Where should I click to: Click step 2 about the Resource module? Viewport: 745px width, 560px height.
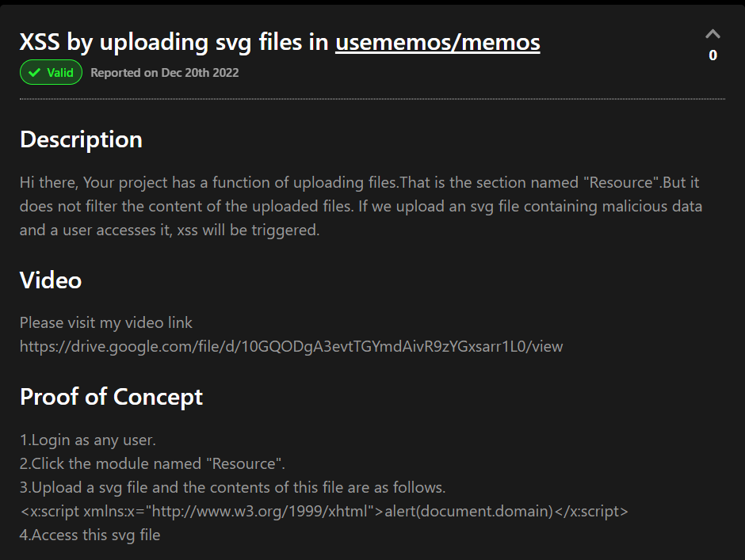click(152, 463)
